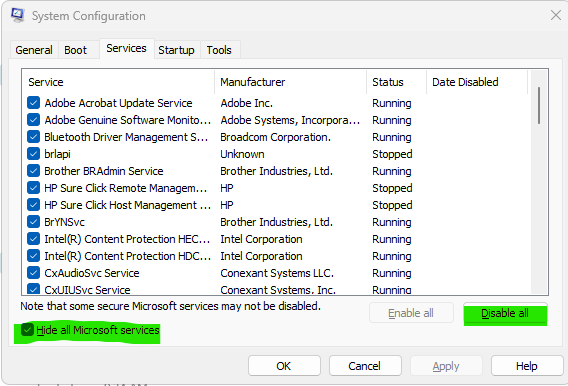Disable the CxAudioSvc Service checkbox
Image resolution: width=568 pixels, height=386 pixels.
[33, 273]
